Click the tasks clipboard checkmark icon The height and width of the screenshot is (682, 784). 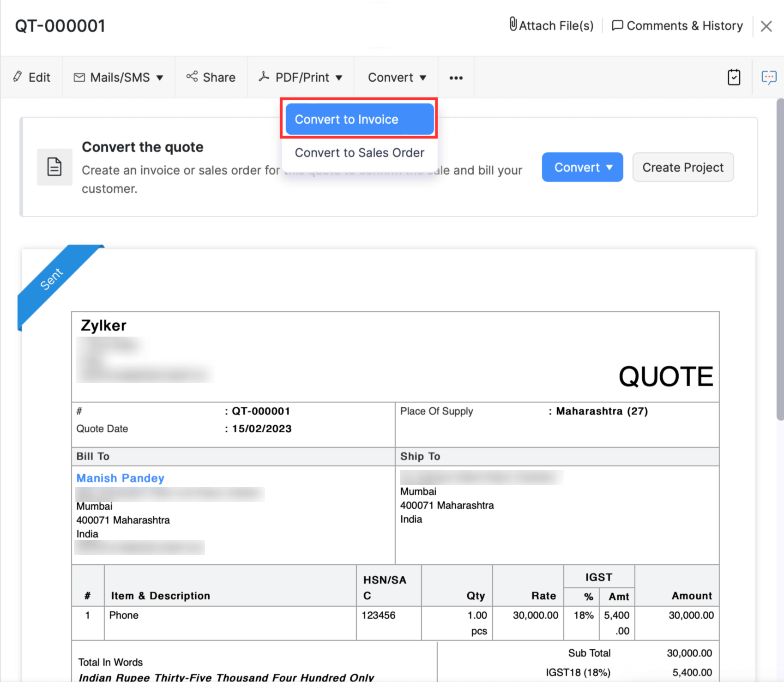734,77
